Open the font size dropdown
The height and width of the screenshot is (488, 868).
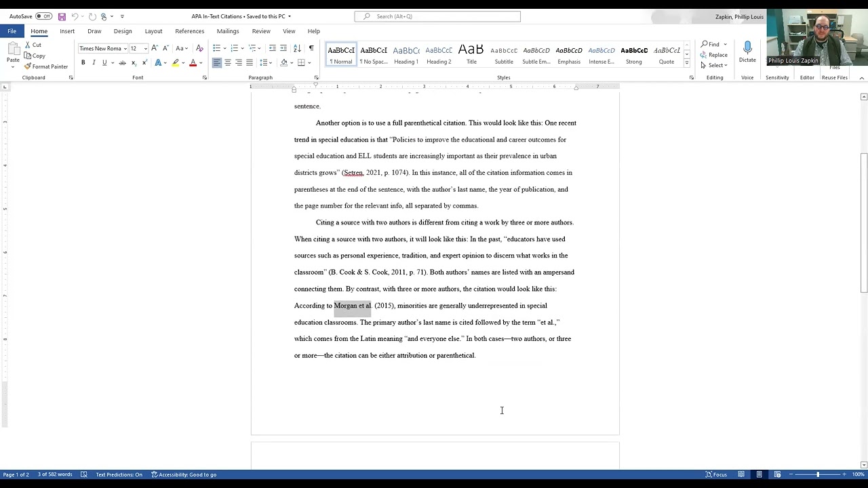(x=145, y=48)
